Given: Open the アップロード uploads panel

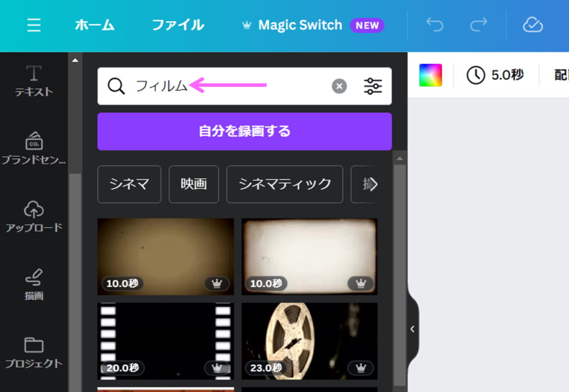Looking at the screenshot, I should tap(34, 217).
